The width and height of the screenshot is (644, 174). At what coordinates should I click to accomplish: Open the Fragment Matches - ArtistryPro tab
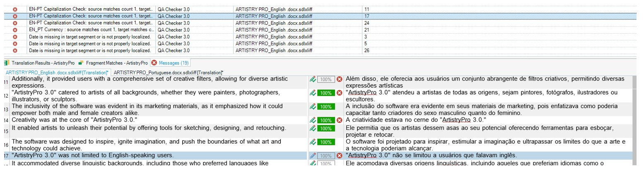pos(116,63)
